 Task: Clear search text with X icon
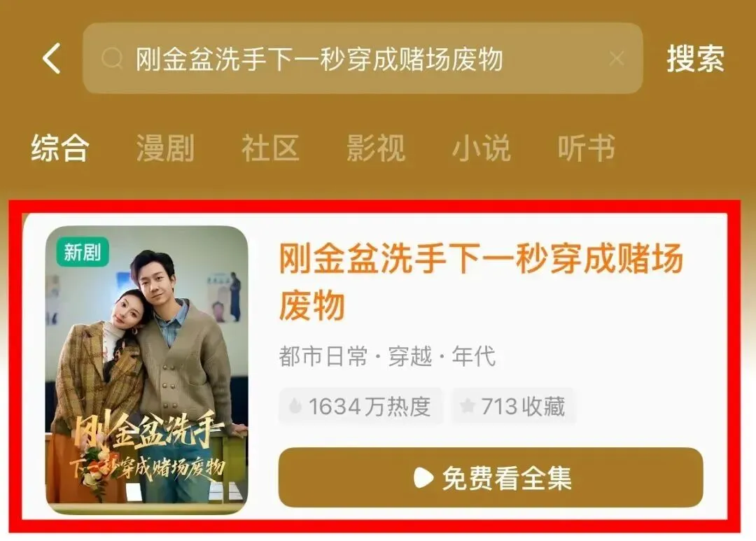[617, 59]
